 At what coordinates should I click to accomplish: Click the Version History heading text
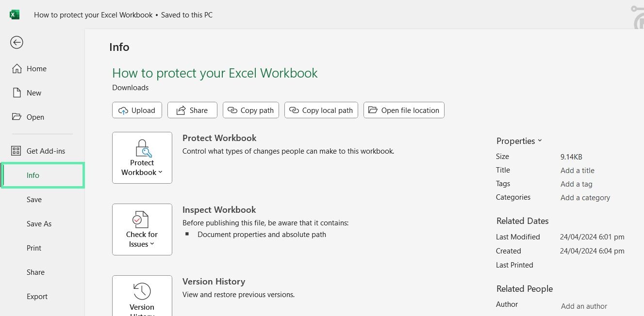coord(214,281)
